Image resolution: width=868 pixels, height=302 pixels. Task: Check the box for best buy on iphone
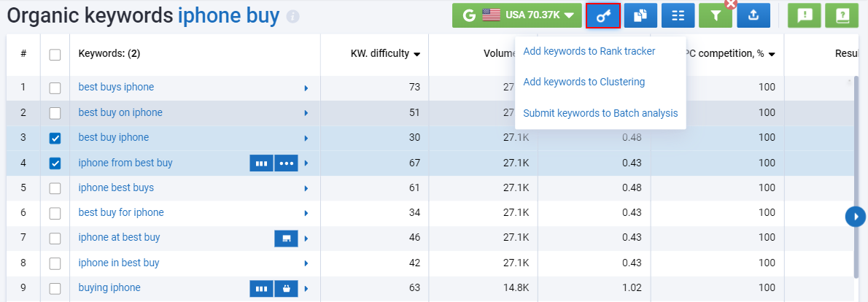tap(55, 113)
